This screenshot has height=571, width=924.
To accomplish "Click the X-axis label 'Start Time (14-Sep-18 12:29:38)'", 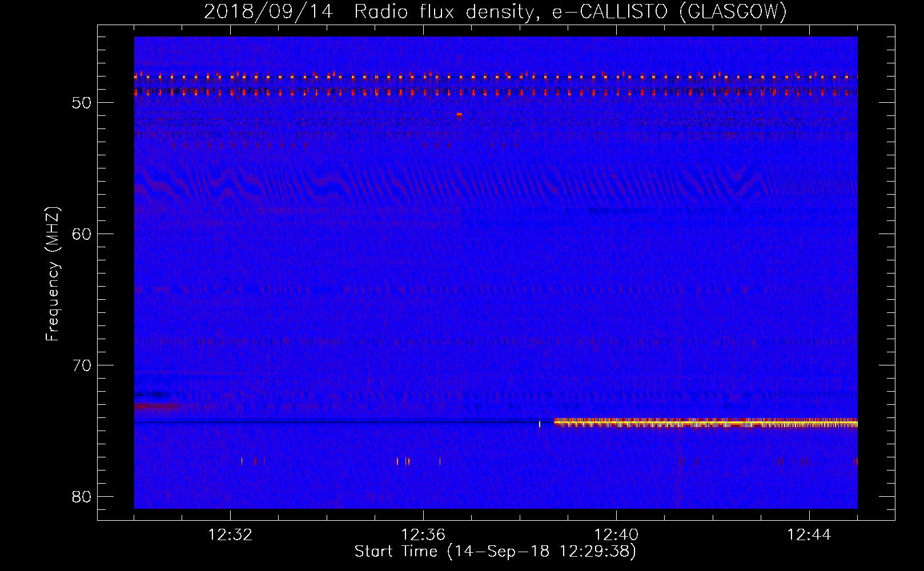I will coord(495,552).
